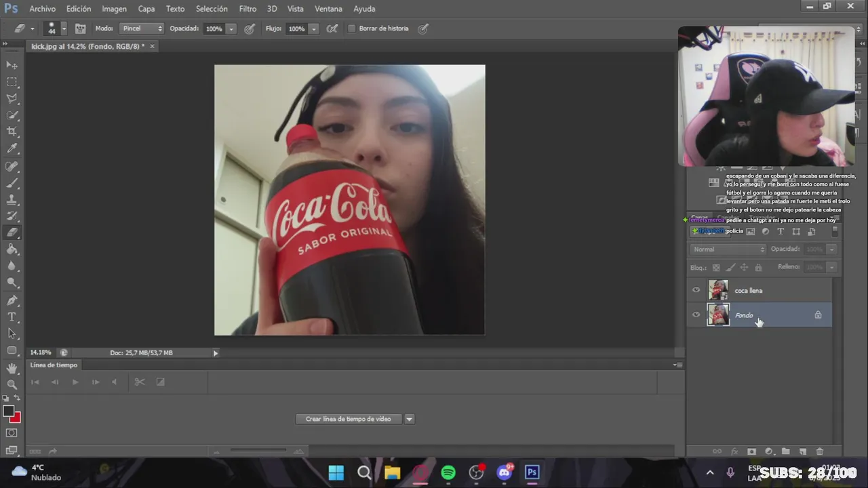Select the Healing Brush tool
Viewport: 868px width, 488px height.
(12, 166)
